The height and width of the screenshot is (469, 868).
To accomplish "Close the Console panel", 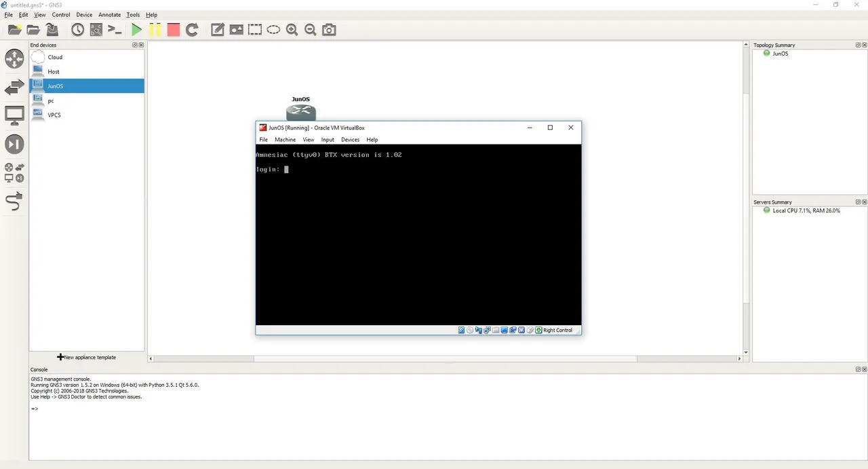I will tap(864, 369).
